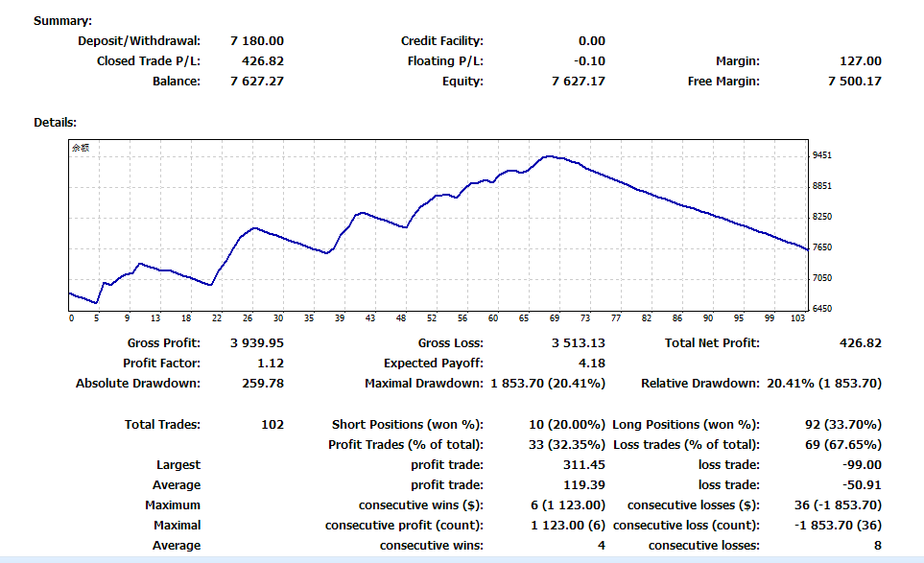
Task: Click the Free Margin value "7 500.17"
Action: coord(855,81)
